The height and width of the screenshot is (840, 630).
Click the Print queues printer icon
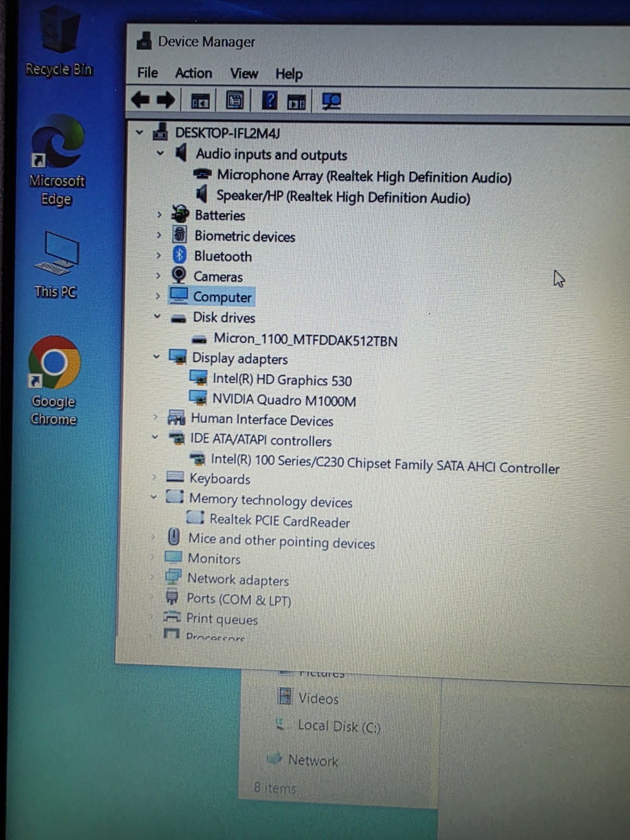tap(172, 616)
